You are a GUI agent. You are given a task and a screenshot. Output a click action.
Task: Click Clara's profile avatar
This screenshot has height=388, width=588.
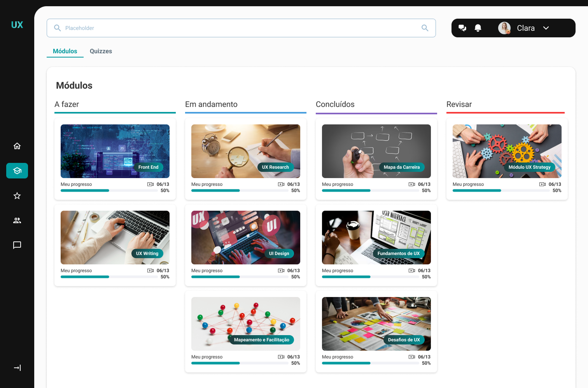(x=504, y=28)
